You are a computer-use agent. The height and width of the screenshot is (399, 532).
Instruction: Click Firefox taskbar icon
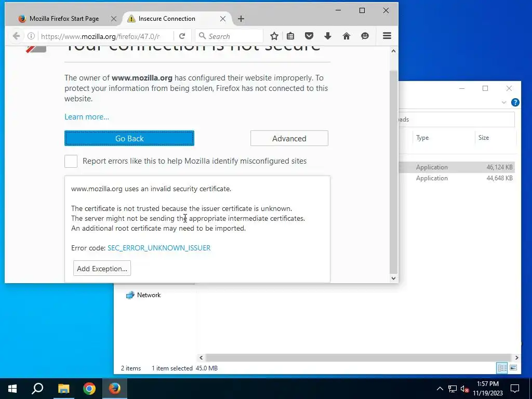point(115,389)
